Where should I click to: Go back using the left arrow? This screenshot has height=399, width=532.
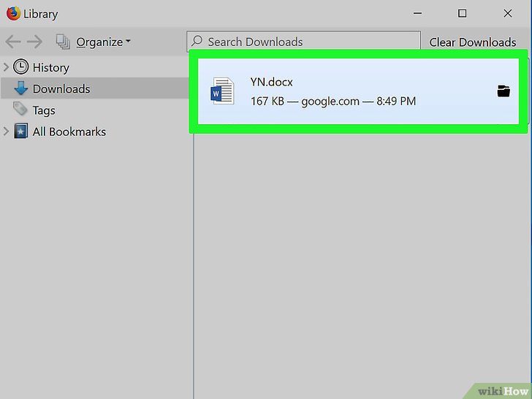tap(13, 42)
